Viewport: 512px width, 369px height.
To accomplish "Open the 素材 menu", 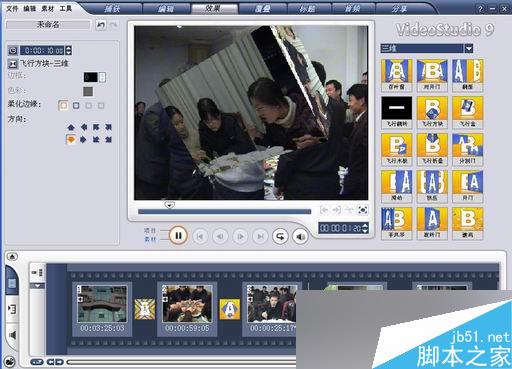I will coord(48,8).
